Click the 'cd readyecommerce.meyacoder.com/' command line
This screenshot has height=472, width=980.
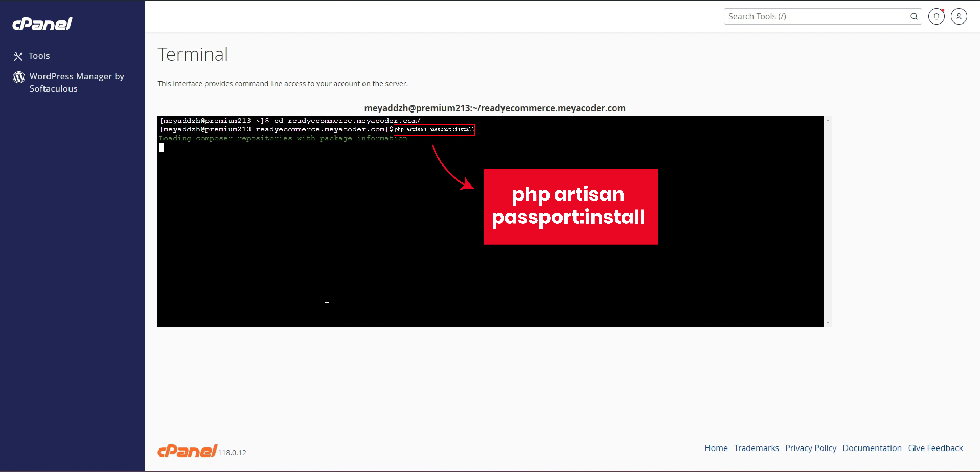point(290,121)
